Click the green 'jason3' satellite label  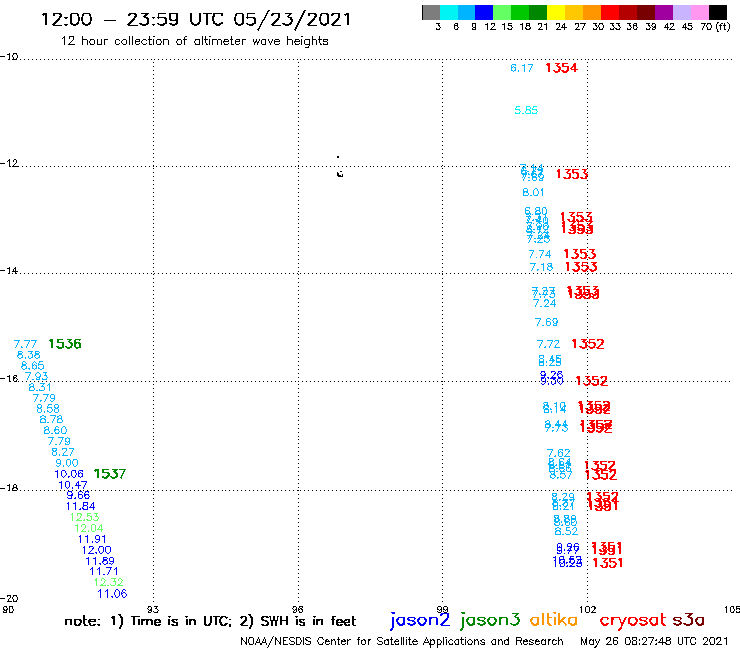coord(490,620)
